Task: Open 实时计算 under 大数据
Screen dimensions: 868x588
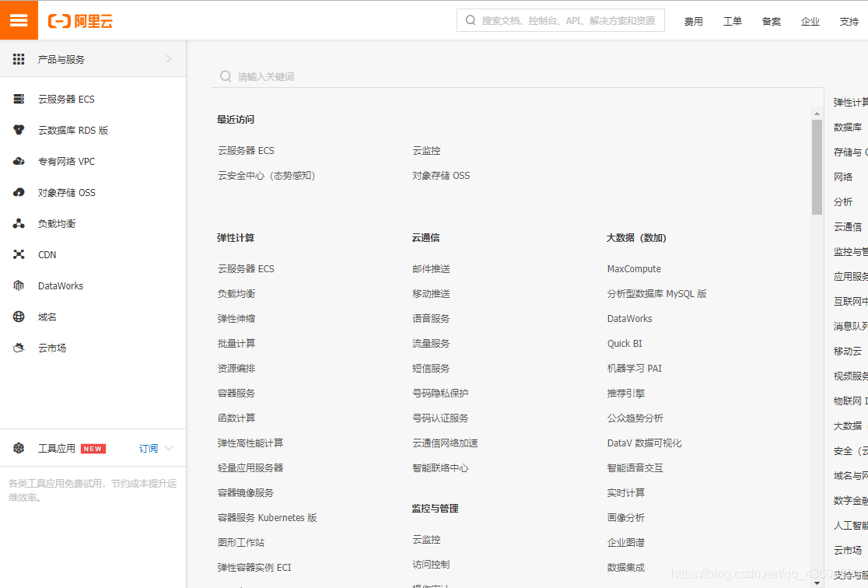Action: (x=625, y=493)
